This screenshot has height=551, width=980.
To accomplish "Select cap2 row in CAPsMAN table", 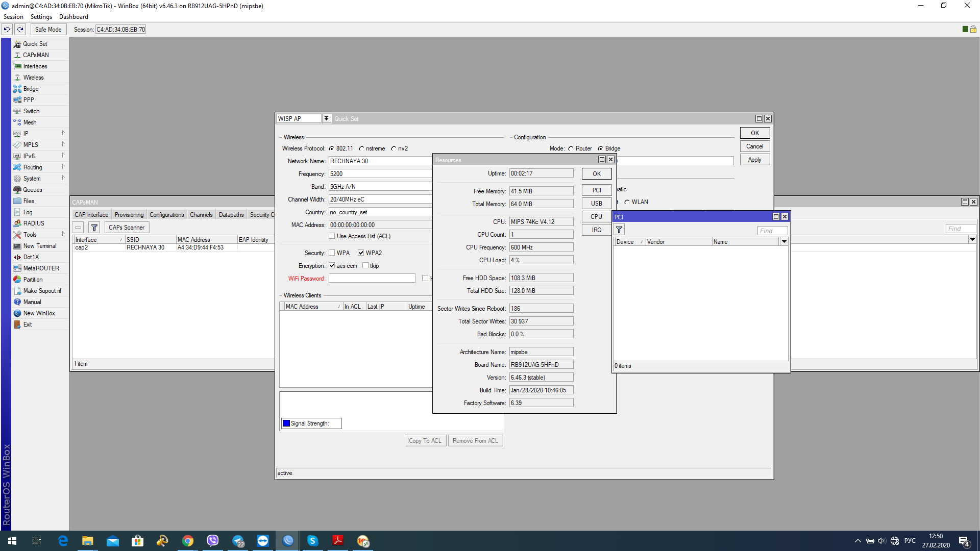I will pyautogui.click(x=174, y=247).
